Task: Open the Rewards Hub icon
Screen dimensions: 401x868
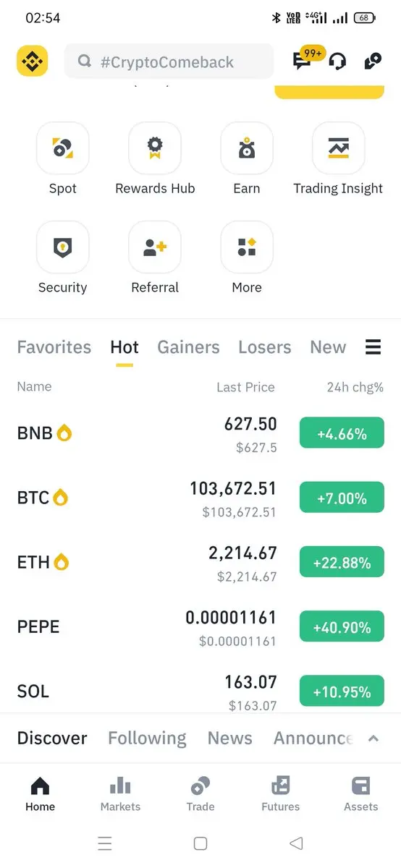Action: [155, 148]
